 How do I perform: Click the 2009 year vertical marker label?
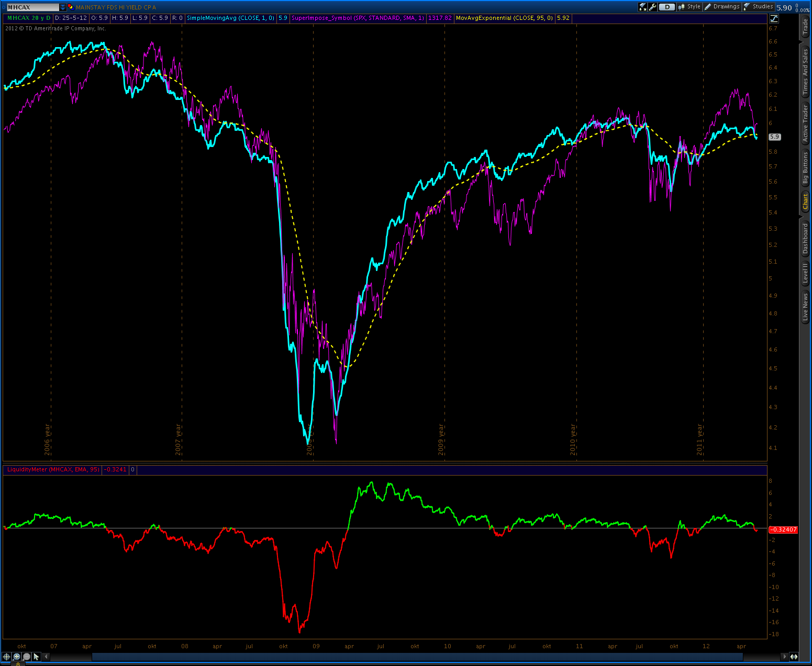click(441, 439)
